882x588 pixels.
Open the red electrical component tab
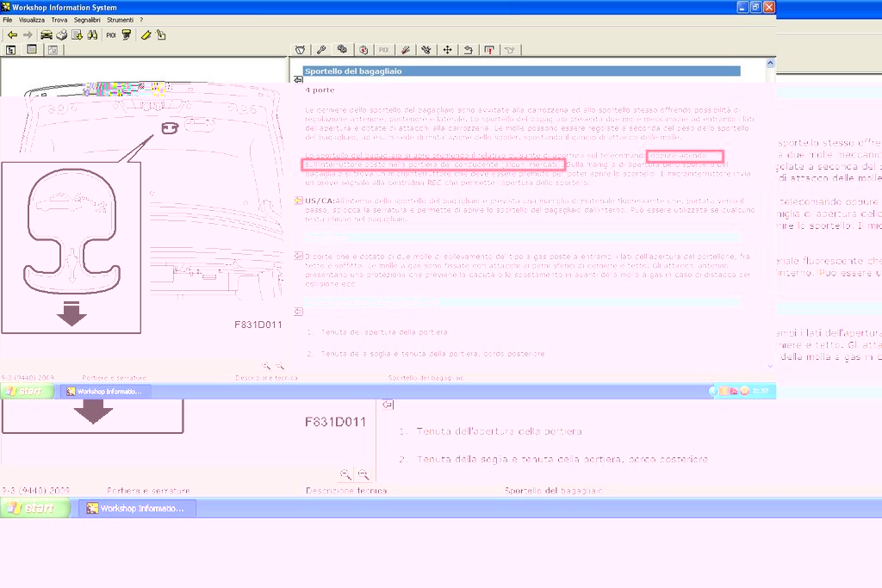click(364, 50)
